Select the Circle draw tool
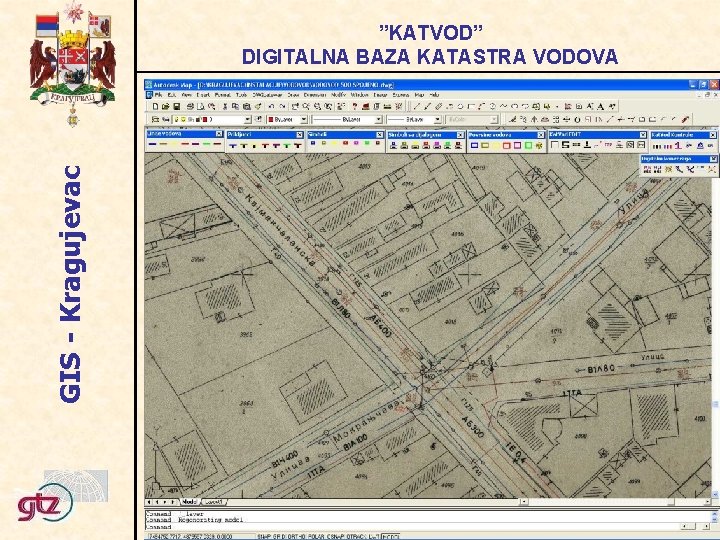 (493, 107)
